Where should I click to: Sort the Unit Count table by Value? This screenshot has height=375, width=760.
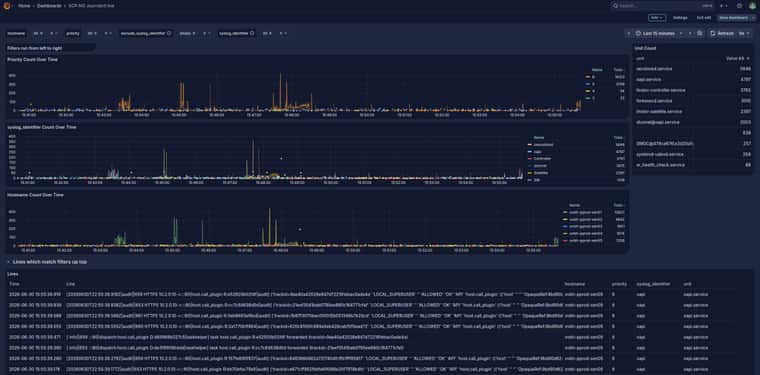pyautogui.click(x=738, y=58)
